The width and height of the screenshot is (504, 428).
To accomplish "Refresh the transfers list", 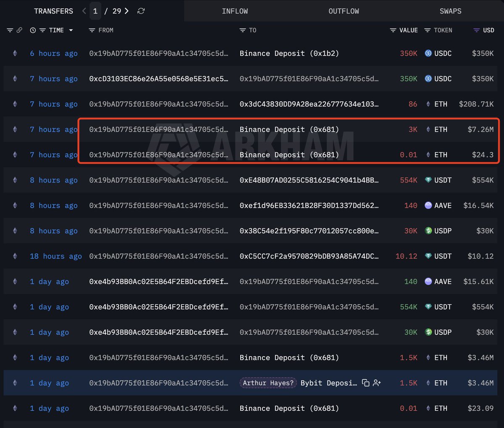I will [141, 11].
